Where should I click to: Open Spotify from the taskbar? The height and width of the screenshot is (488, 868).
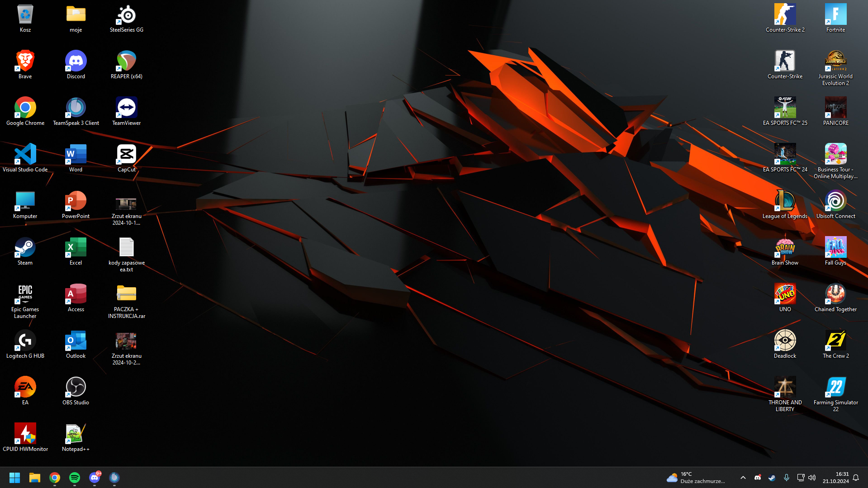point(75,478)
